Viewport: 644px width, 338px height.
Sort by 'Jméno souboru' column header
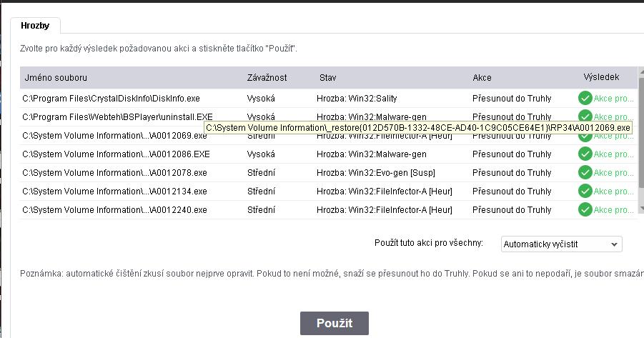[x=56, y=77]
